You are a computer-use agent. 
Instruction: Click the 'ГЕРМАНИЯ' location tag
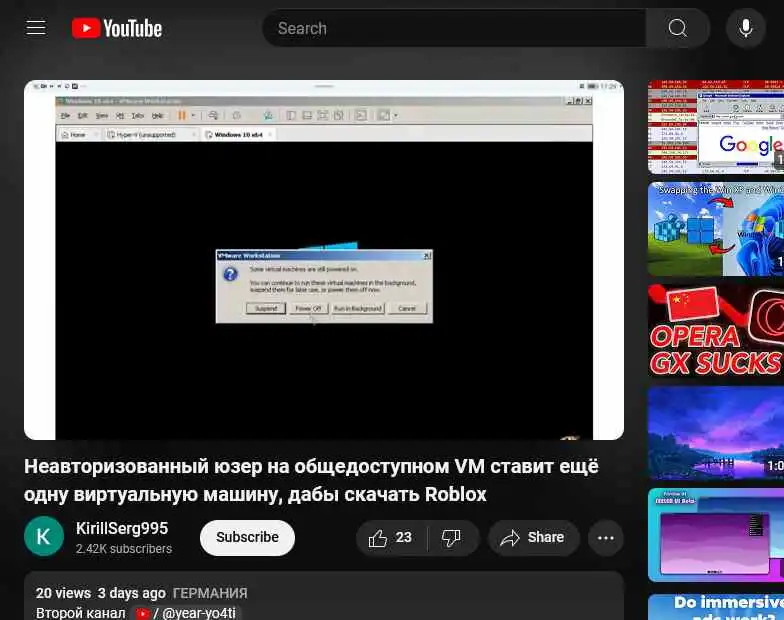tap(210, 593)
